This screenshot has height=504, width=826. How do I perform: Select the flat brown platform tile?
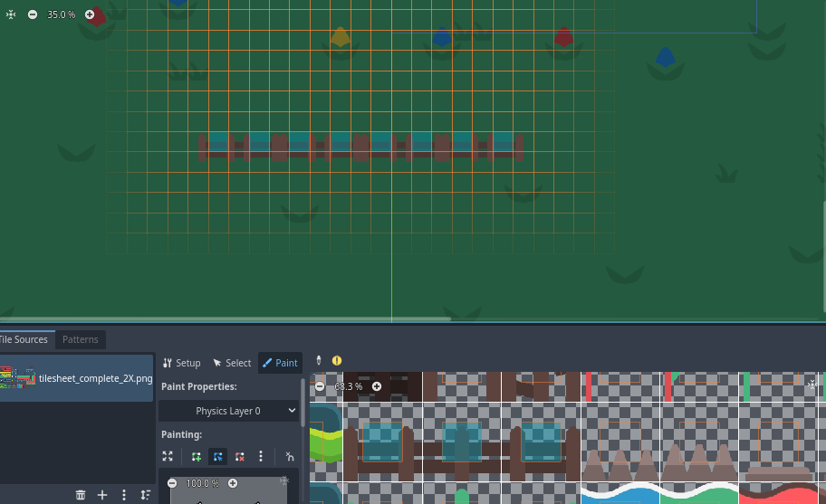(779, 442)
